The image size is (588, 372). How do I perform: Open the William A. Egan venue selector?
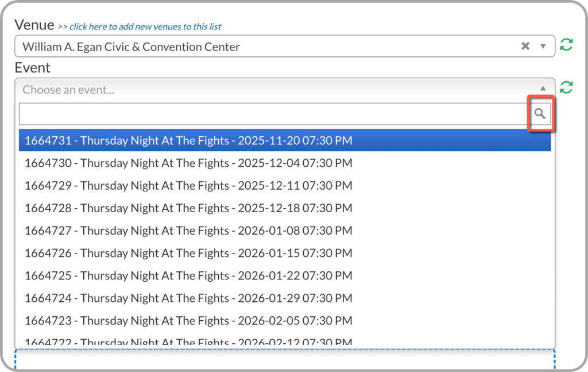(x=258, y=47)
